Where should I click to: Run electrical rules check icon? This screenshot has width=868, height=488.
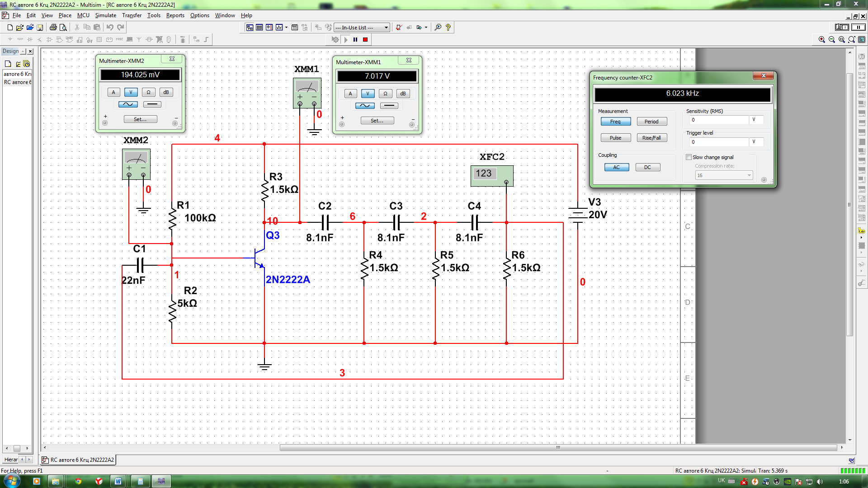pos(399,28)
